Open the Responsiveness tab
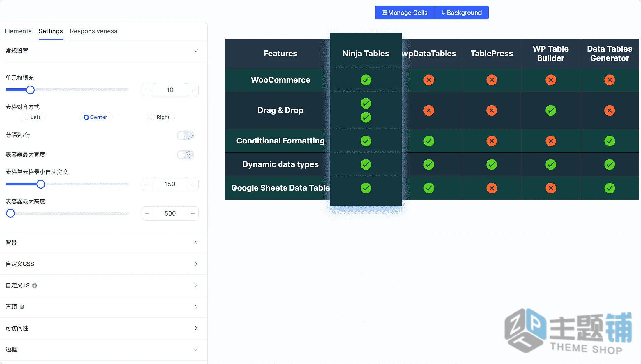The height and width of the screenshot is (364, 641). (x=93, y=31)
